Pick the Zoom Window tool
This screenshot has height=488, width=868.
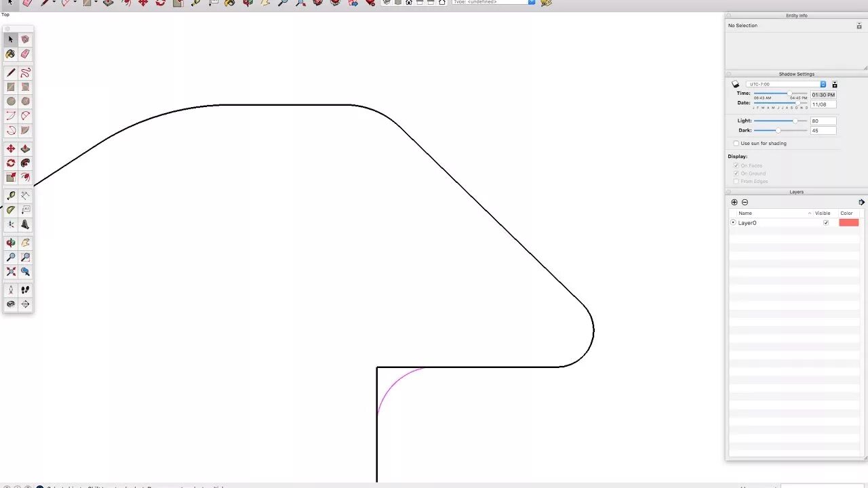25,257
